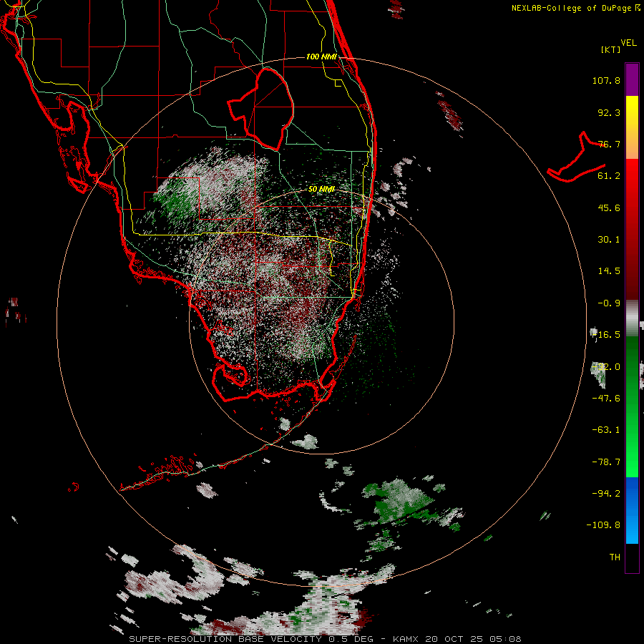This screenshot has width=644, height=644.
Task: Click the [KT] units label
Action: click(611, 49)
